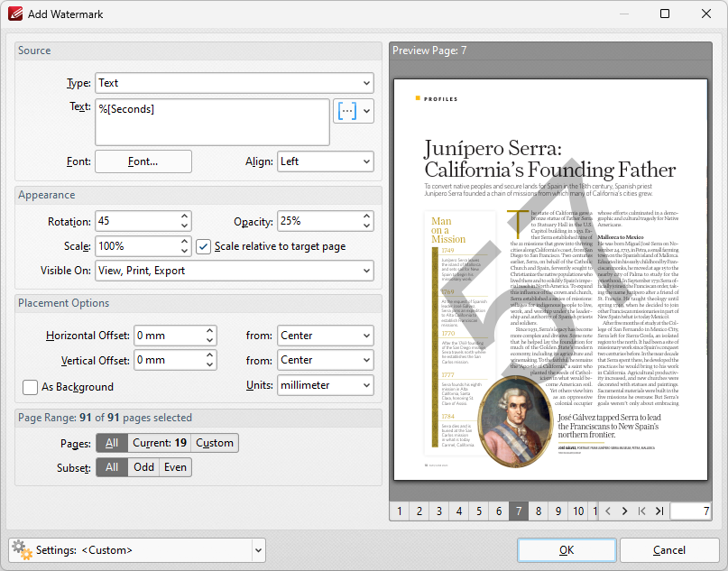The image size is (728, 571).
Task: Increase the Scale percentage
Action: pos(184,241)
